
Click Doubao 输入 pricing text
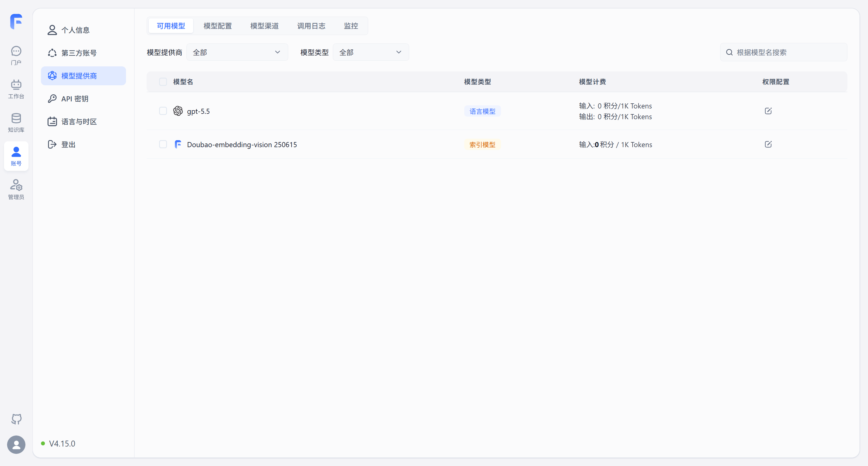[x=616, y=144]
